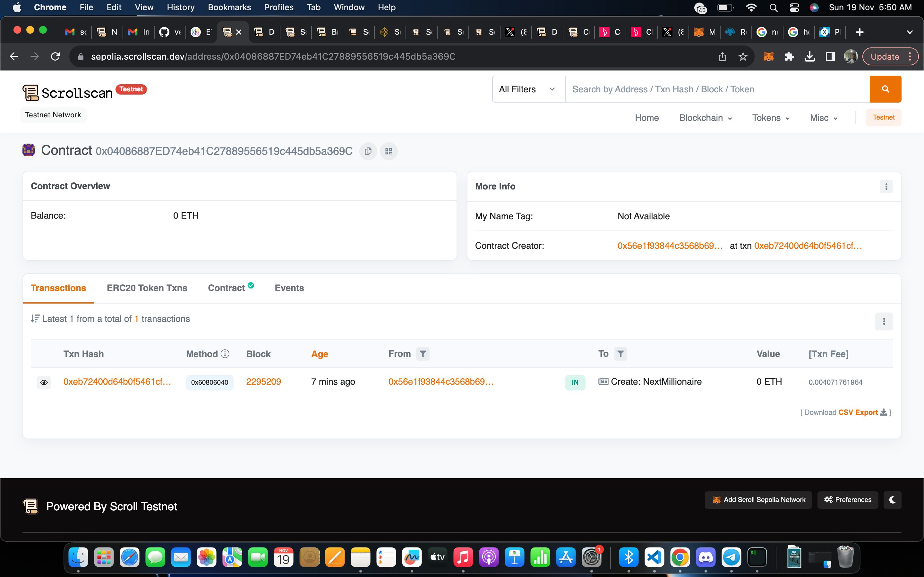The width and height of the screenshot is (924, 577).
Task: Click the search magnifier icon
Action: pyautogui.click(x=885, y=89)
